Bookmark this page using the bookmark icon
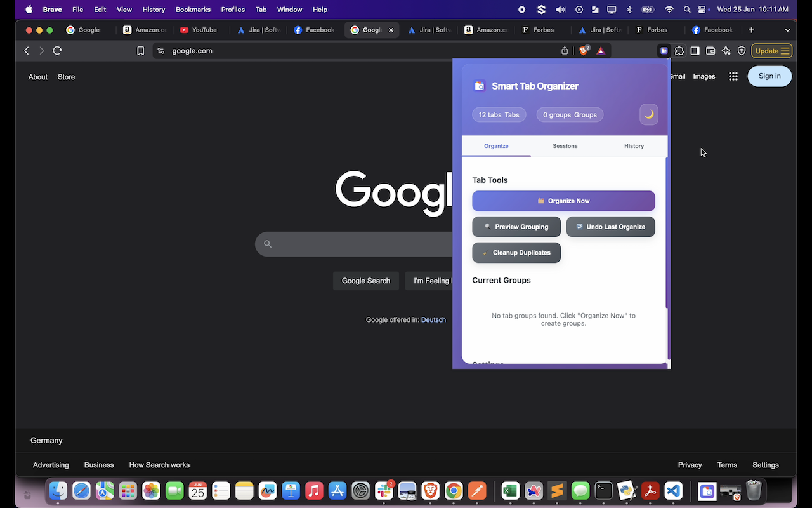812x508 pixels. click(141, 51)
